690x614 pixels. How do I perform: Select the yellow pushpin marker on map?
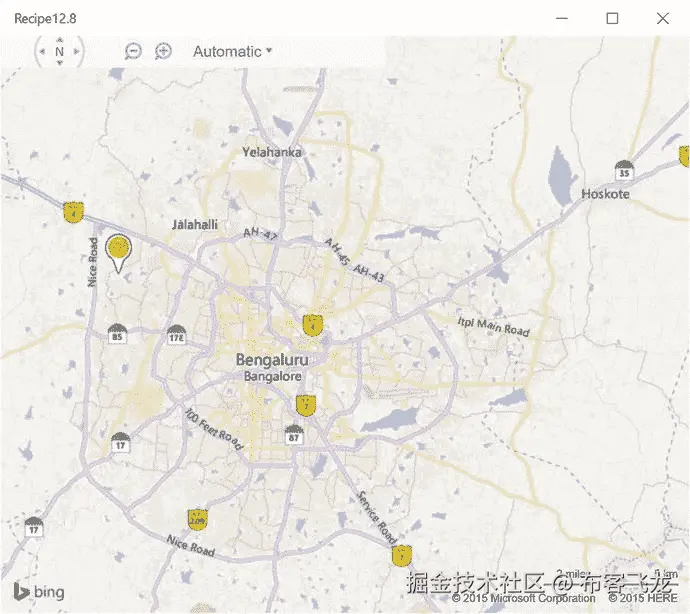[x=118, y=254]
